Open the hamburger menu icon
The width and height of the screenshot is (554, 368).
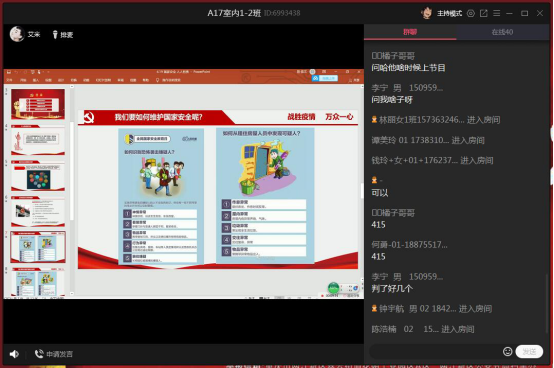pos(496,13)
